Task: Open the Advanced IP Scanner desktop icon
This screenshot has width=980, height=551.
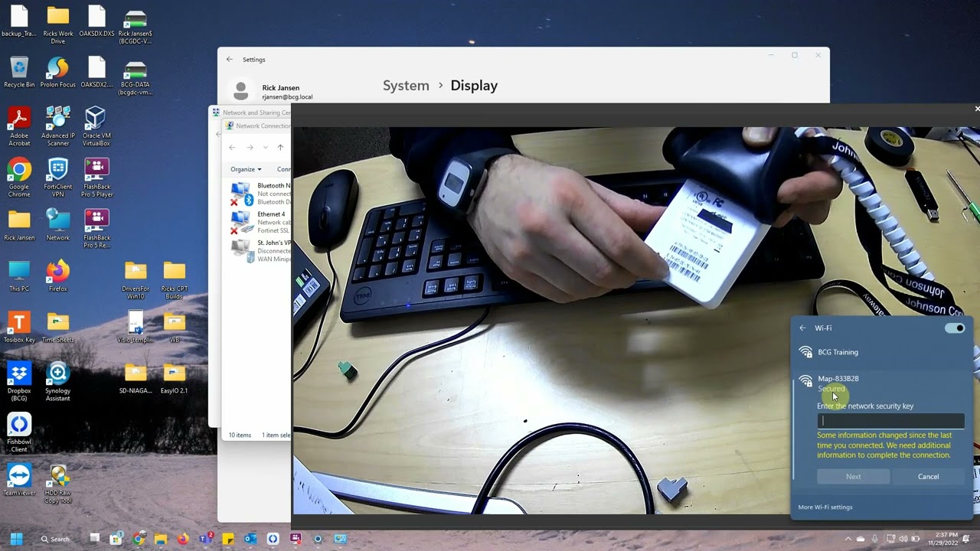Action: (57, 127)
